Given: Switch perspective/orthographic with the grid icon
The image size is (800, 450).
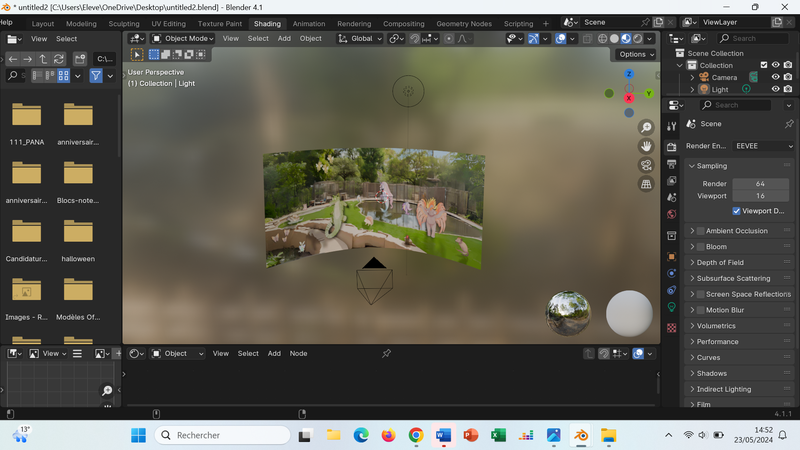Looking at the screenshot, I should [x=646, y=184].
